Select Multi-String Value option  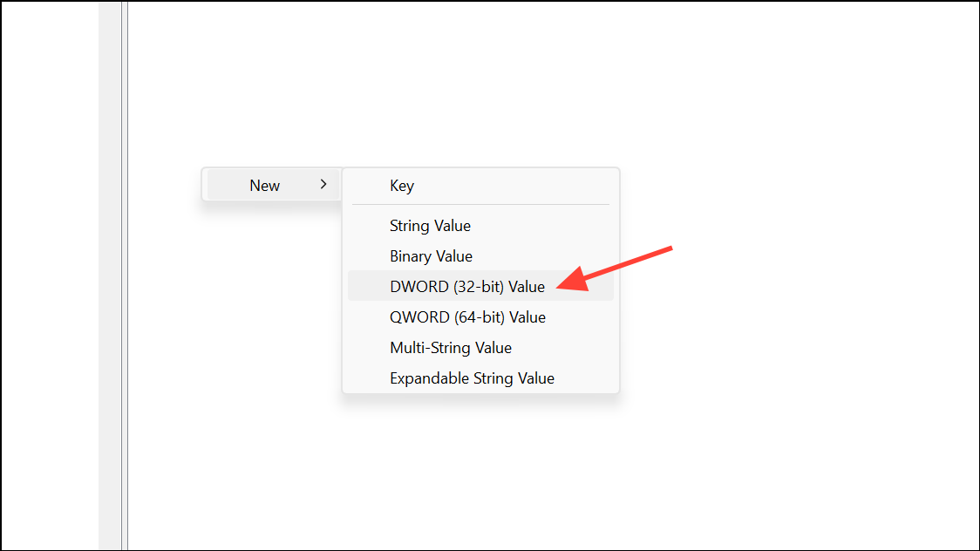point(450,348)
